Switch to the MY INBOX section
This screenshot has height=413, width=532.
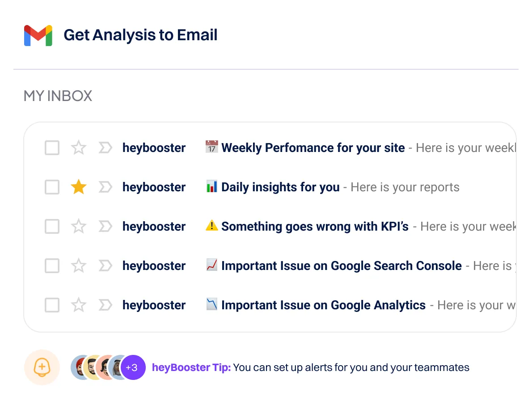[57, 95]
